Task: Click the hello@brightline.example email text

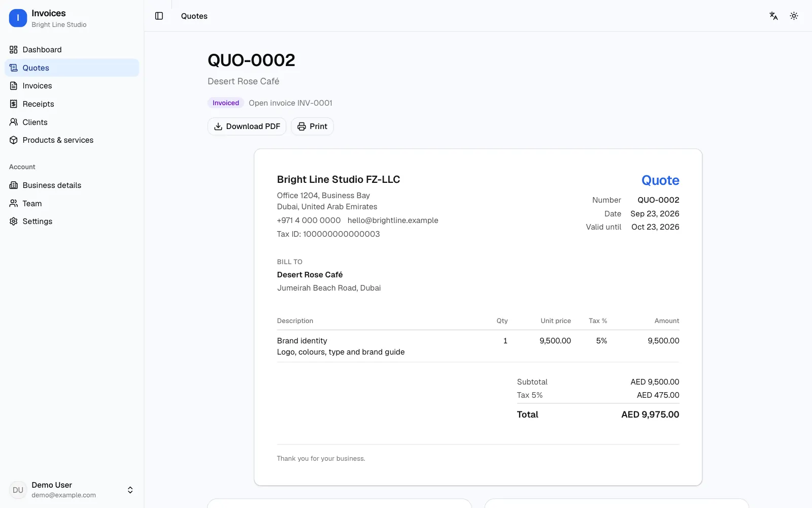Action: point(393,220)
